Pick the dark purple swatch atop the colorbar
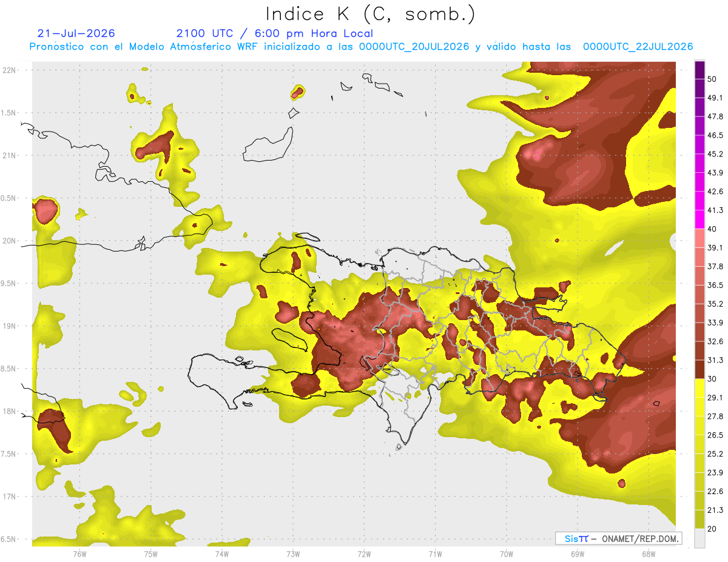The height and width of the screenshot is (562, 728). [x=699, y=70]
